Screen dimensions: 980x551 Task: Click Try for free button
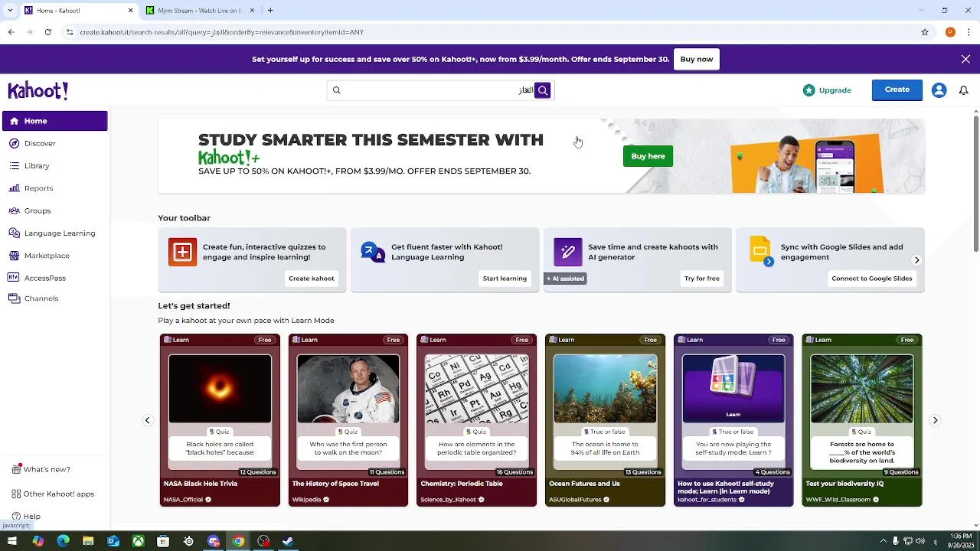[x=702, y=279]
